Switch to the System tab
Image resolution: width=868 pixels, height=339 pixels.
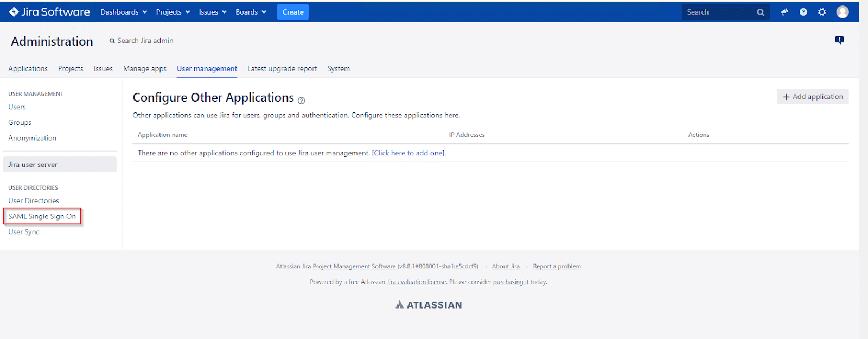point(339,68)
